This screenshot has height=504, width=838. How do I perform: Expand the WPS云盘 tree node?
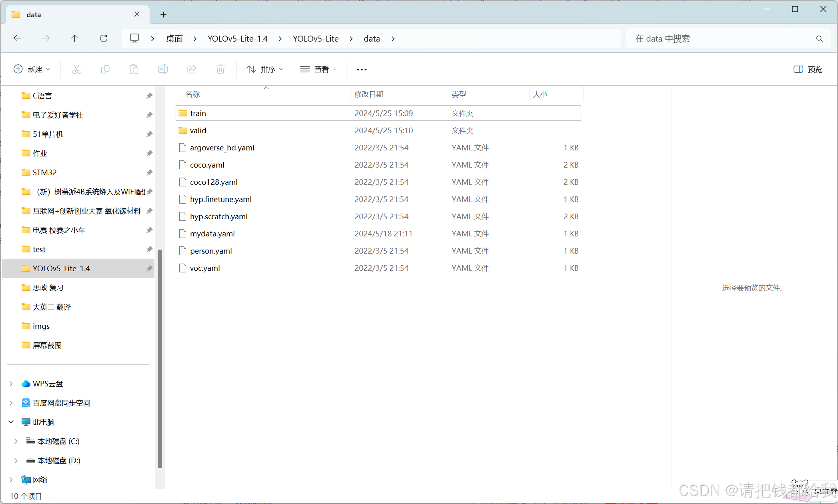pyautogui.click(x=11, y=384)
